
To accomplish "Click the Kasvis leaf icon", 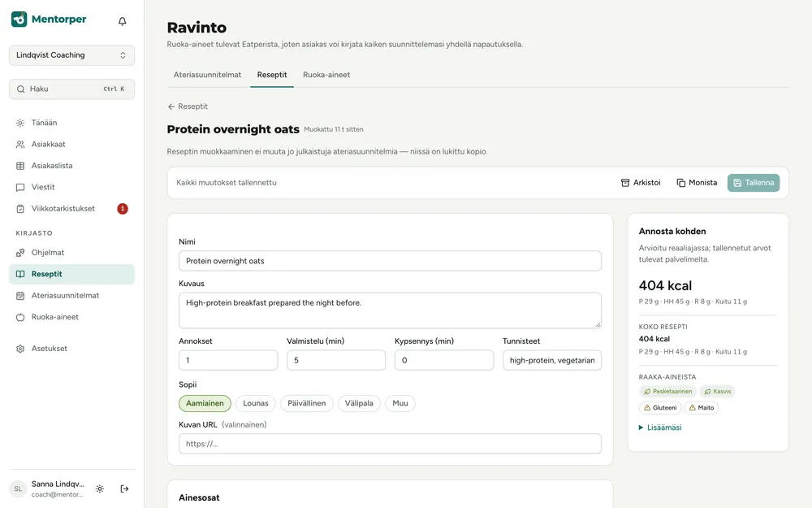I will (x=707, y=392).
